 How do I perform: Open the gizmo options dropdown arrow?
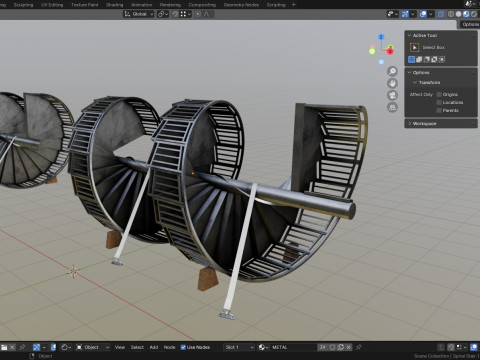(x=413, y=14)
